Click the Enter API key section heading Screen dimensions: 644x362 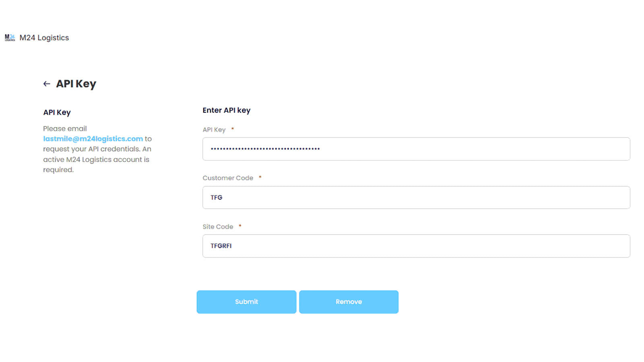pyautogui.click(x=226, y=110)
